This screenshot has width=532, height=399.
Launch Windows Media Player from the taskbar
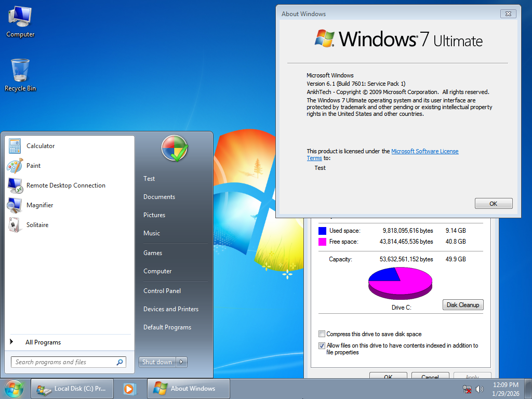(x=129, y=389)
